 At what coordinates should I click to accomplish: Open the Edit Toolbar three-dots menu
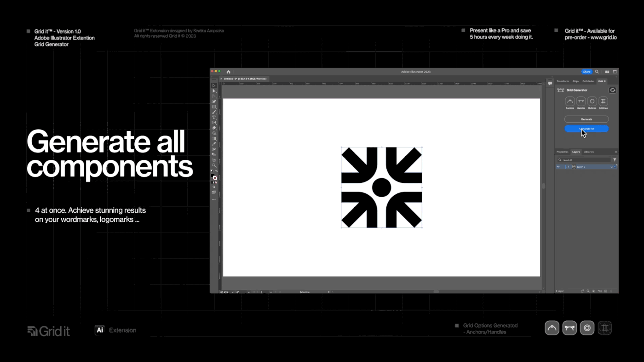point(214,199)
